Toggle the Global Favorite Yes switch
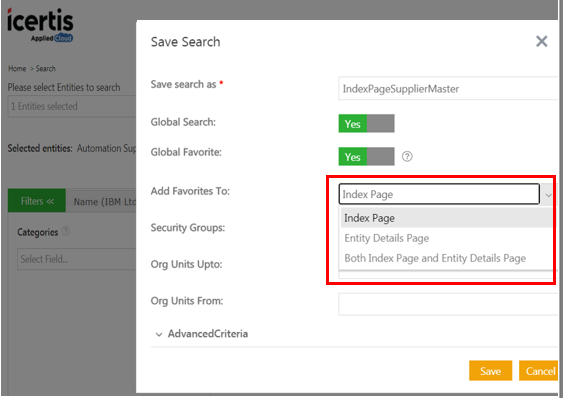The height and width of the screenshot is (398, 563). click(x=366, y=157)
